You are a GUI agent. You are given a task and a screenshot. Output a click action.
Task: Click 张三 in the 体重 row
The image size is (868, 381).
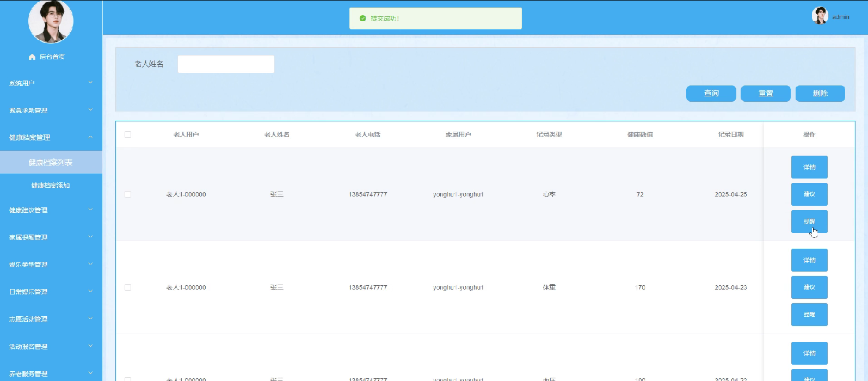[277, 287]
